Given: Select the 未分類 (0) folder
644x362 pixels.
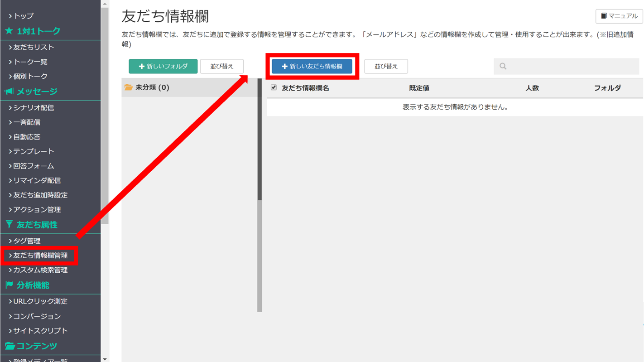Looking at the screenshot, I should (190, 87).
